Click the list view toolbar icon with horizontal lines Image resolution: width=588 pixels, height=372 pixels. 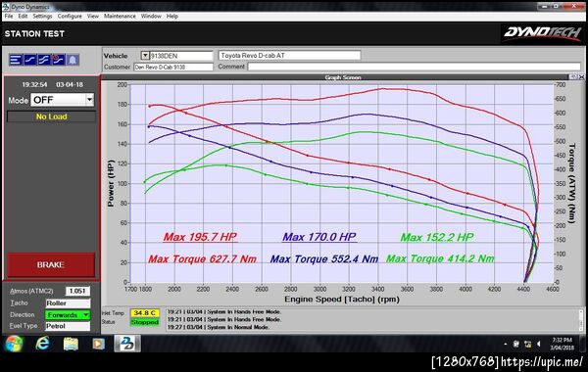16,60
